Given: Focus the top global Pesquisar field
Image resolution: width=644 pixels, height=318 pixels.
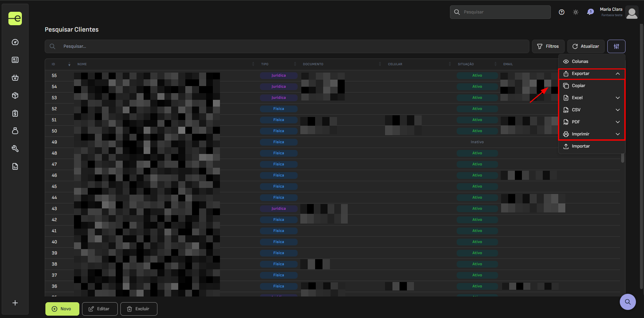Looking at the screenshot, I should [500, 12].
